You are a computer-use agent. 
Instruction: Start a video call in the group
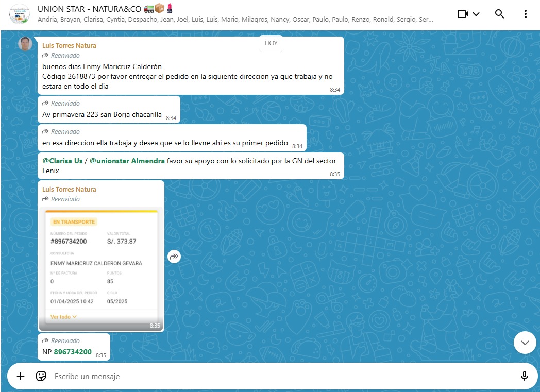(x=462, y=14)
